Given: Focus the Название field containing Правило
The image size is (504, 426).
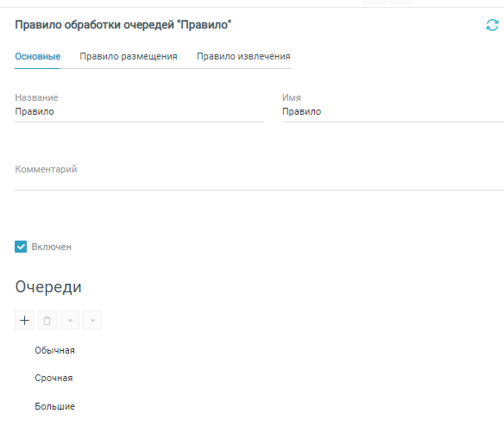Looking at the screenshot, I should tap(139, 112).
